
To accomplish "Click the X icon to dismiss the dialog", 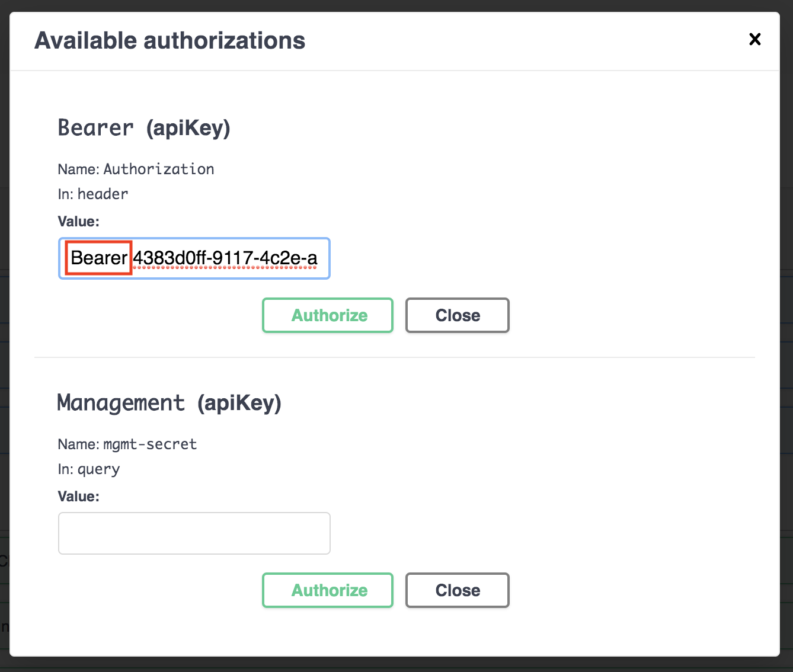I will 754,39.
